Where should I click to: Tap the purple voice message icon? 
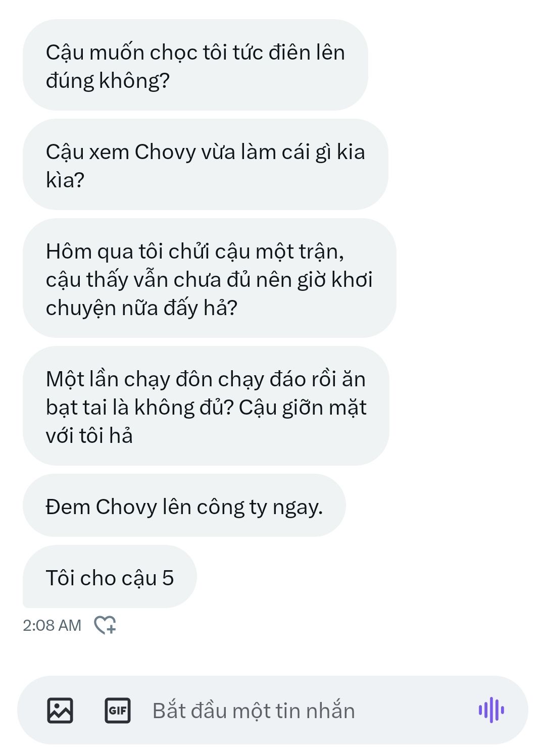pos(491,711)
